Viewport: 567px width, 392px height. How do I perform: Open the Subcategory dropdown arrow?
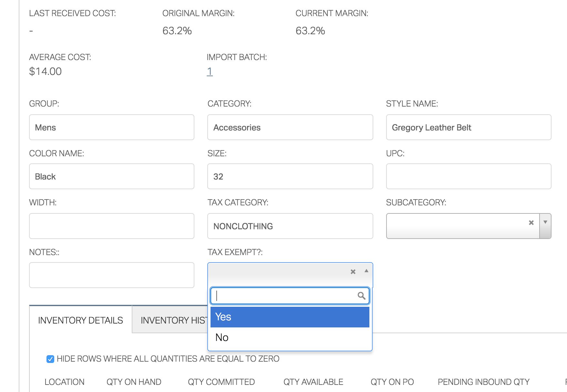click(x=545, y=222)
